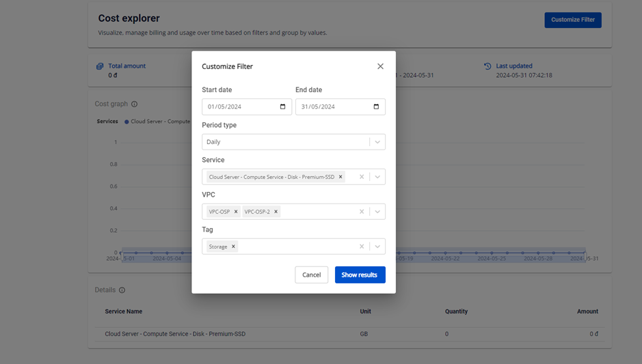Open the End date calendar picker icon
642x364 pixels.
point(376,107)
